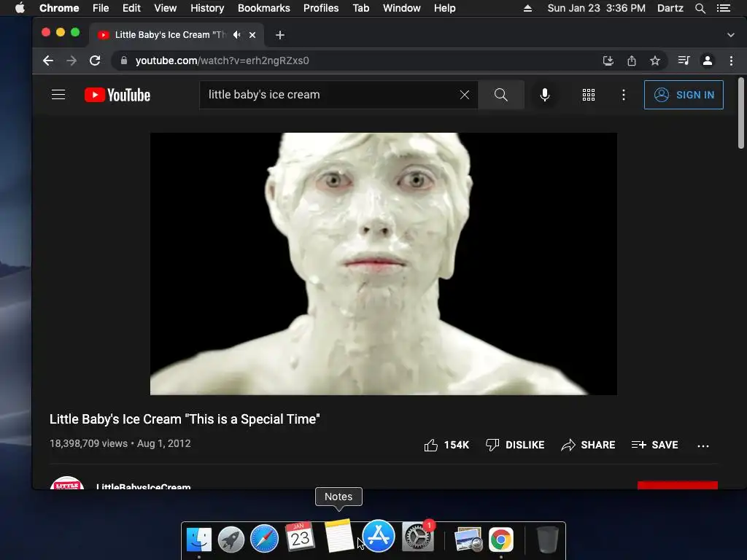Open the YouTube apps grid
The width and height of the screenshot is (747, 560).
click(589, 95)
